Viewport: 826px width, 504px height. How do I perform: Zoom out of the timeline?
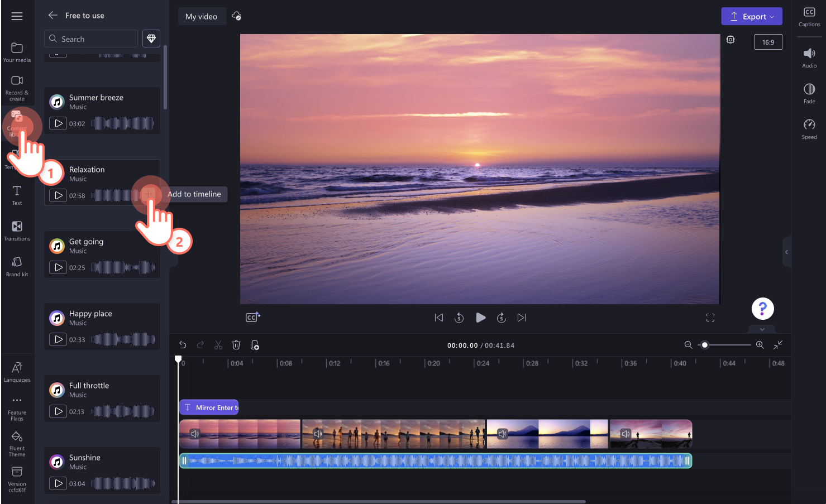[689, 345]
